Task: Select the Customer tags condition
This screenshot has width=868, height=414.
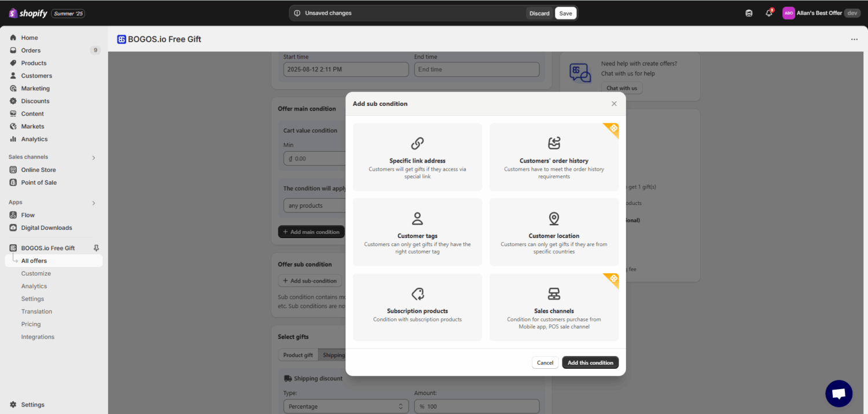Action: [x=417, y=232]
